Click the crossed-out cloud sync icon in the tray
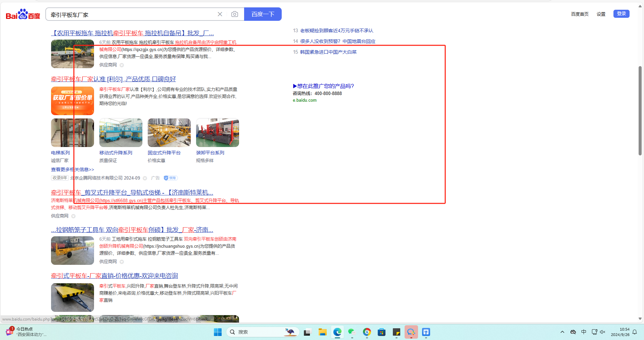 [x=573, y=332]
